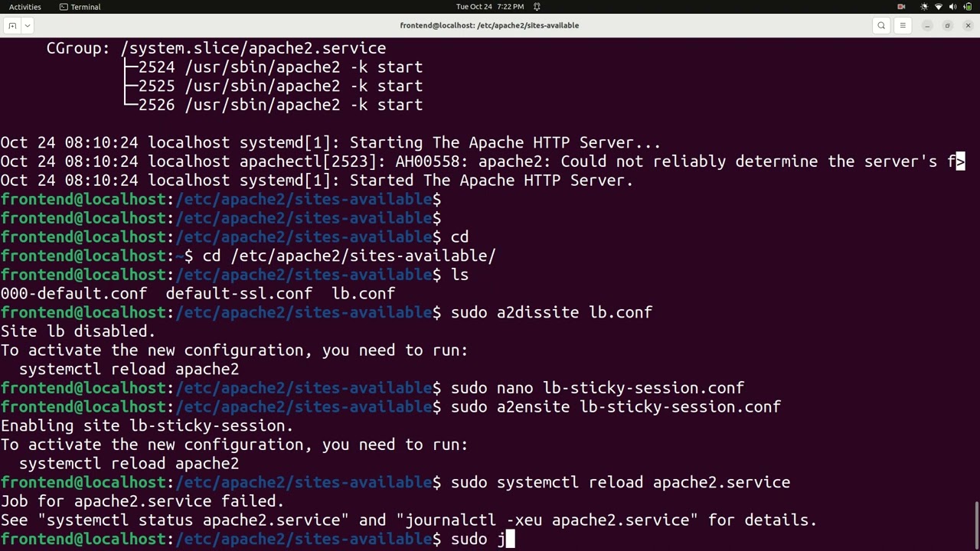Minimize the terminal window
The width and height of the screenshot is (980, 551).
[926, 25]
